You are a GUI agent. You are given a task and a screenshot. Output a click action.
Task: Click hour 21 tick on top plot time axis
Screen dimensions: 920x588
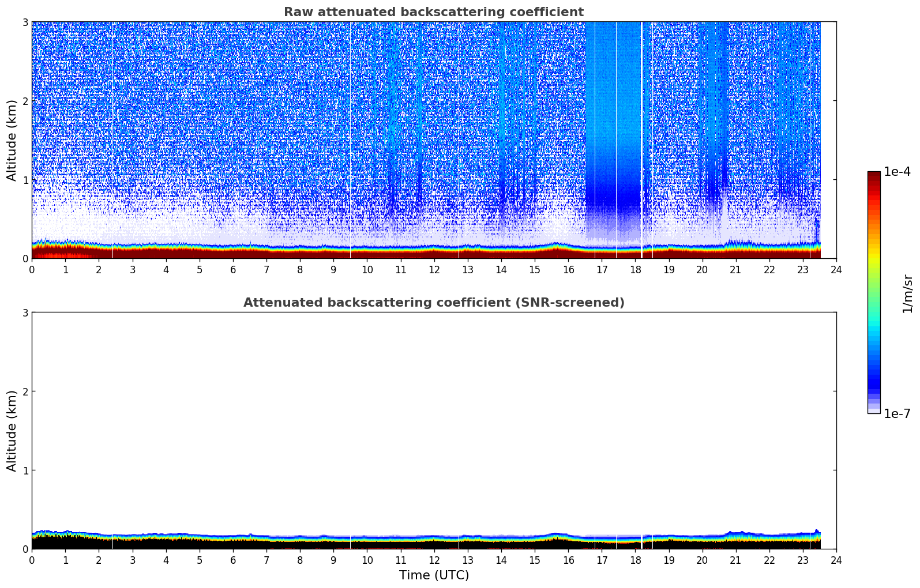pyautogui.click(x=735, y=270)
